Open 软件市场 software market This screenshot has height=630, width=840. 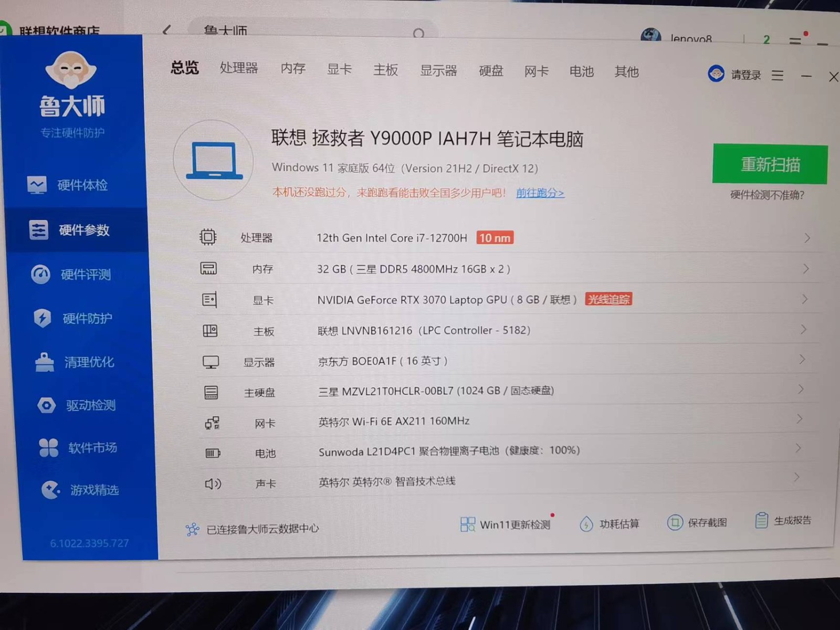tap(78, 447)
